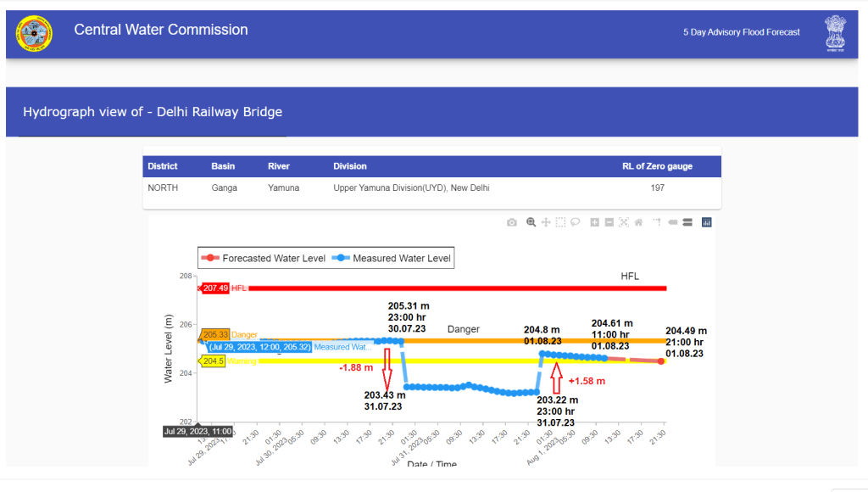Zoom in using the plus icon
The height and width of the screenshot is (492, 868).
coord(595,222)
